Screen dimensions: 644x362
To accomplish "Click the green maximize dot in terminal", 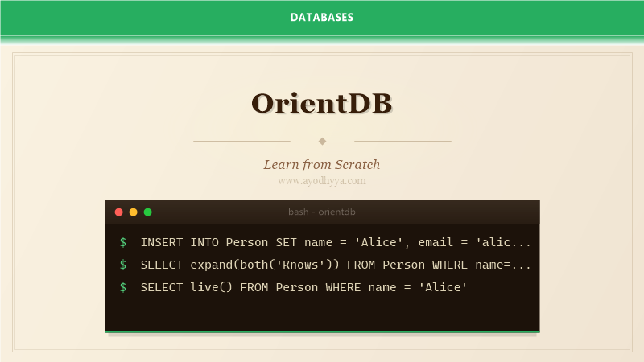I will [x=148, y=212].
